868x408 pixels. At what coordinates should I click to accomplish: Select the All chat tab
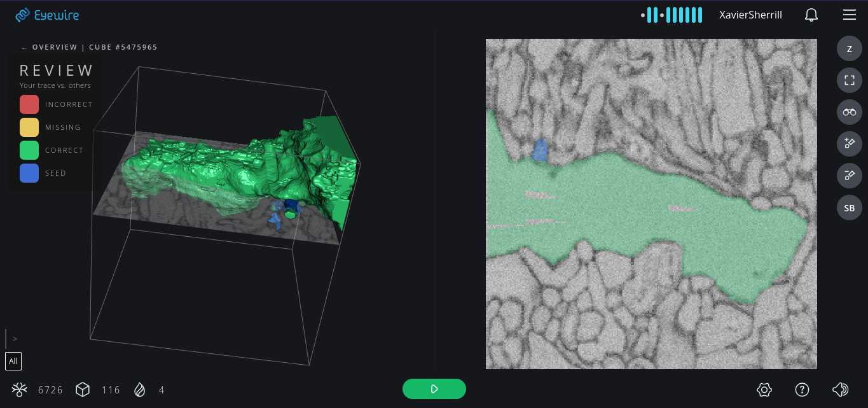pos(13,361)
